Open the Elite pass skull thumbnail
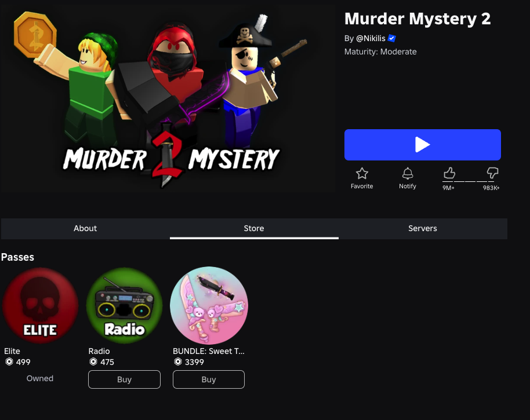530x420 pixels. pos(40,305)
